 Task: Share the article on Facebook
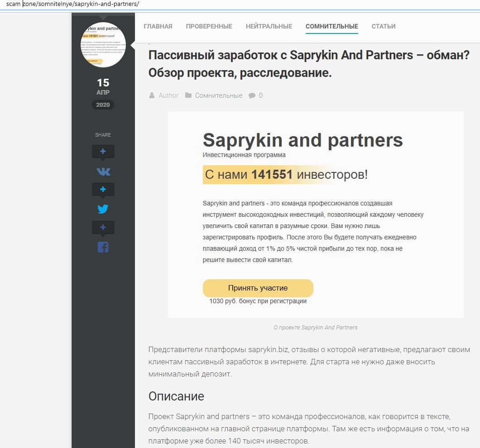(103, 247)
